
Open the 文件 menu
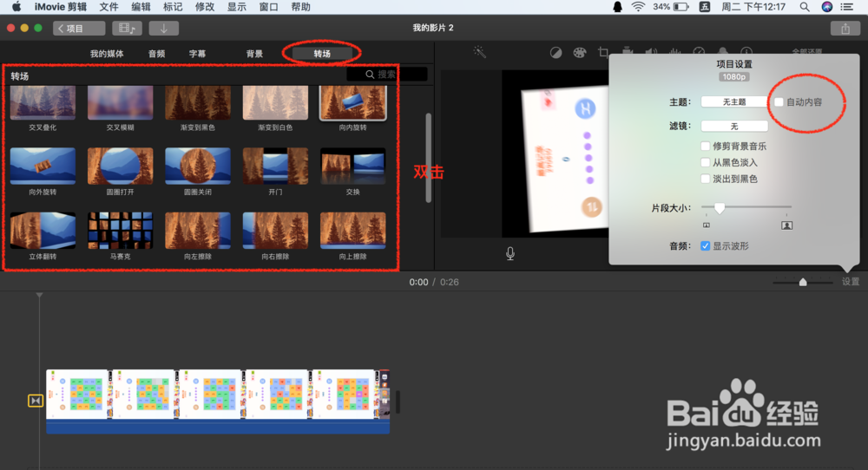[108, 7]
